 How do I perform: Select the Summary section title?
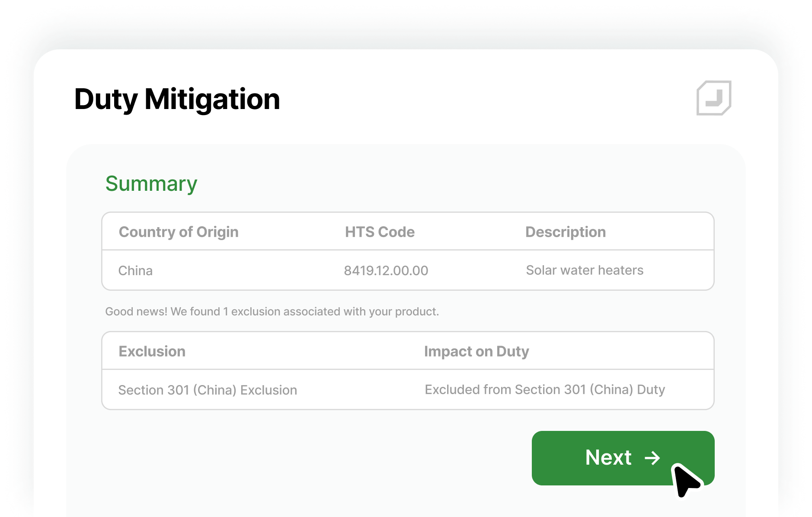pyautogui.click(x=151, y=184)
